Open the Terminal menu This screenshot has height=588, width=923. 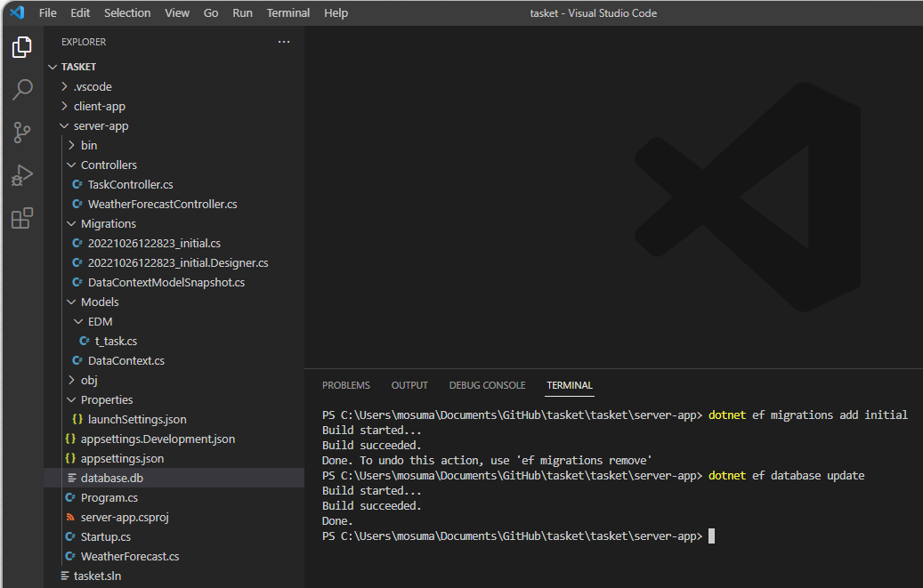click(287, 13)
